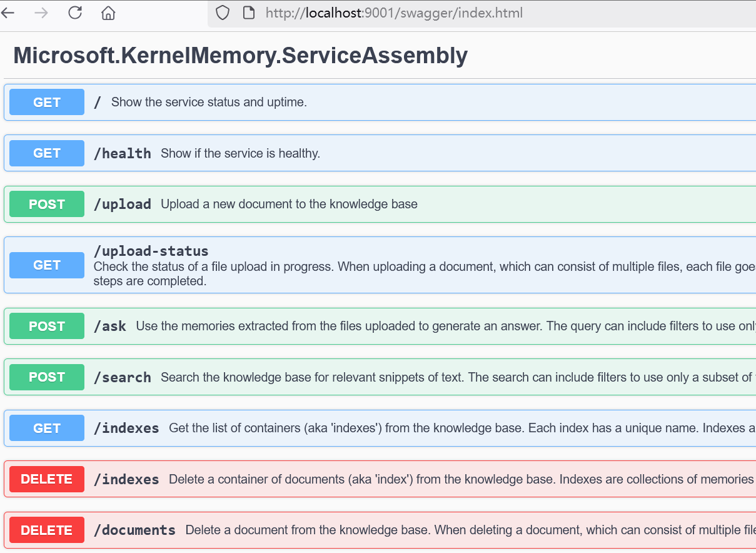Click the GET badge for root / endpoint
The height and width of the screenshot is (553, 756).
pyautogui.click(x=47, y=102)
